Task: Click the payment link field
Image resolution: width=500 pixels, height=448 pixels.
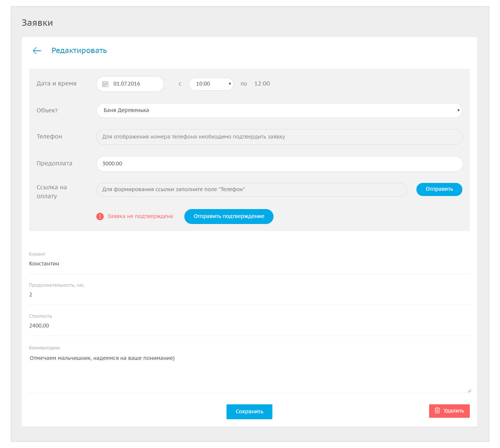Action: pyautogui.click(x=251, y=190)
